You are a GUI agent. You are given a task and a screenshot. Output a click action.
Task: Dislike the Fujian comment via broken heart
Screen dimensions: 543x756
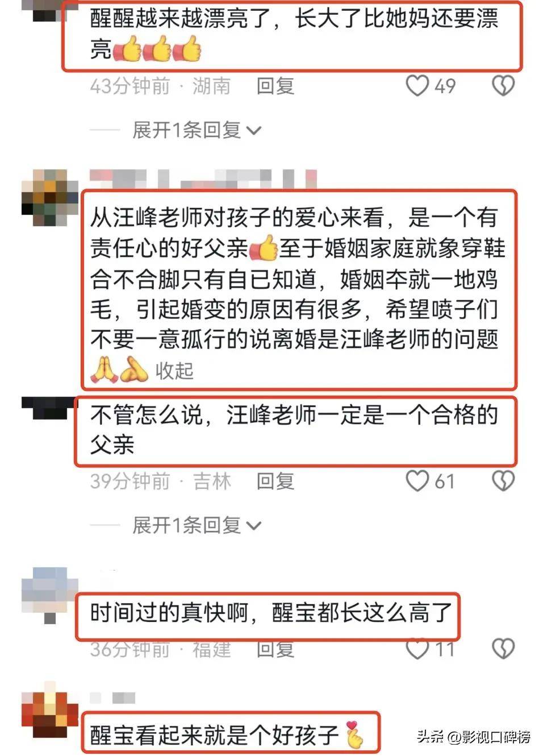tap(503, 649)
